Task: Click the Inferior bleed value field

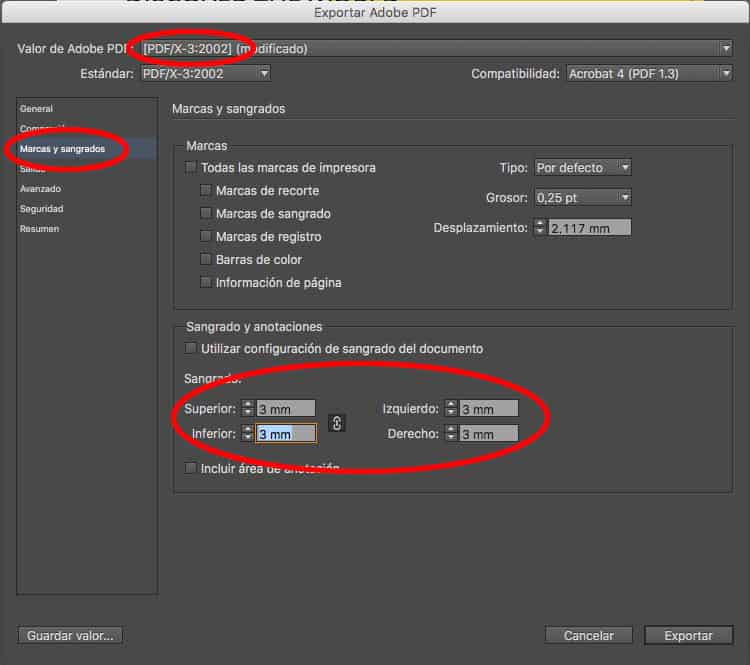Action: point(286,433)
